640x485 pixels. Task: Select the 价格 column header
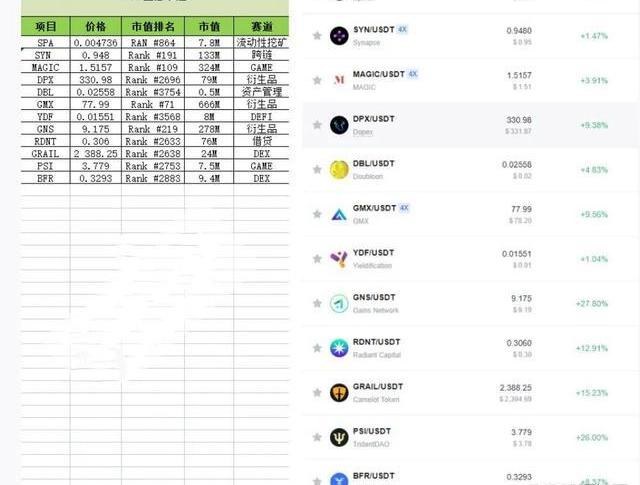coord(96,27)
